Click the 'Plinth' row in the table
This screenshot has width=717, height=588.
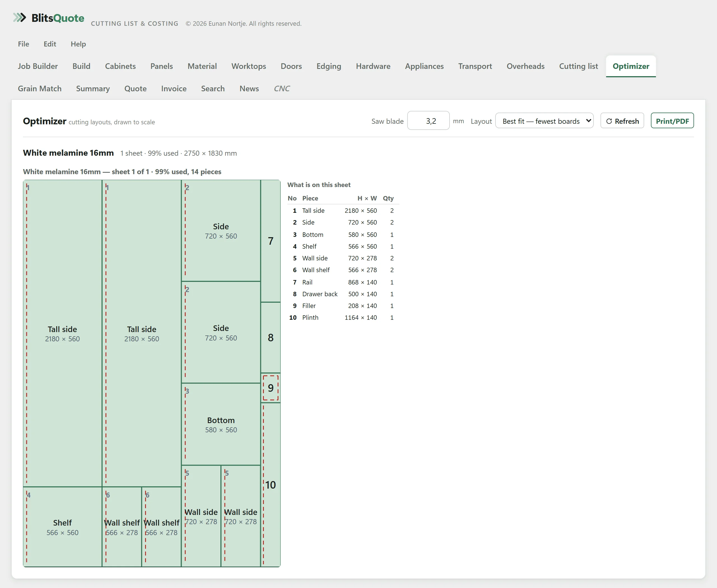[343, 317]
